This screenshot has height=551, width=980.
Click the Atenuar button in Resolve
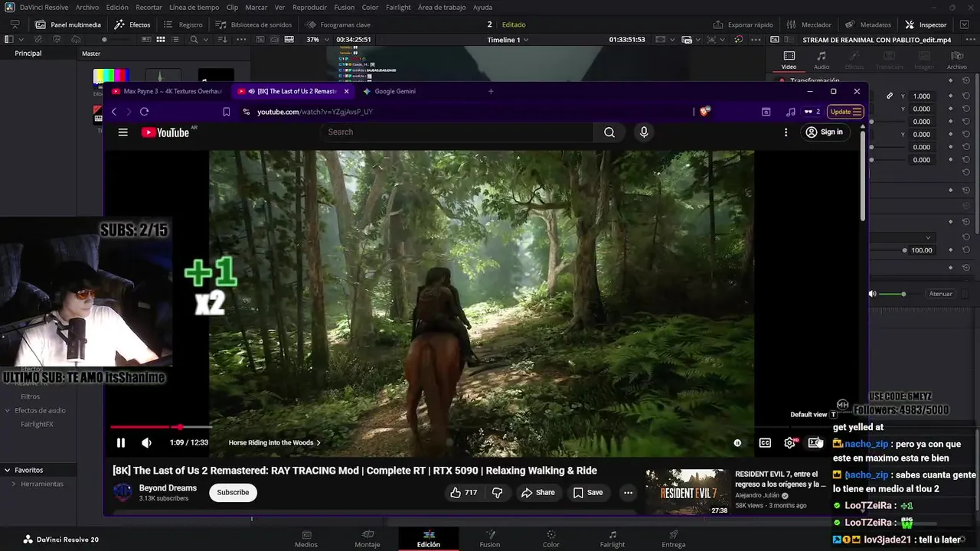pyautogui.click(x=940, y=294)
